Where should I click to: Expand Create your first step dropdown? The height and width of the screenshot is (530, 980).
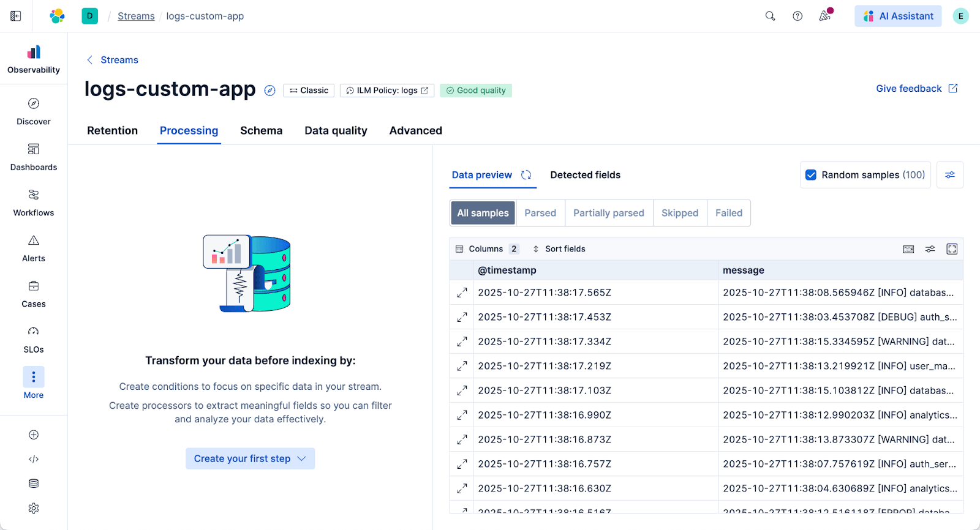tap(250, 458)
